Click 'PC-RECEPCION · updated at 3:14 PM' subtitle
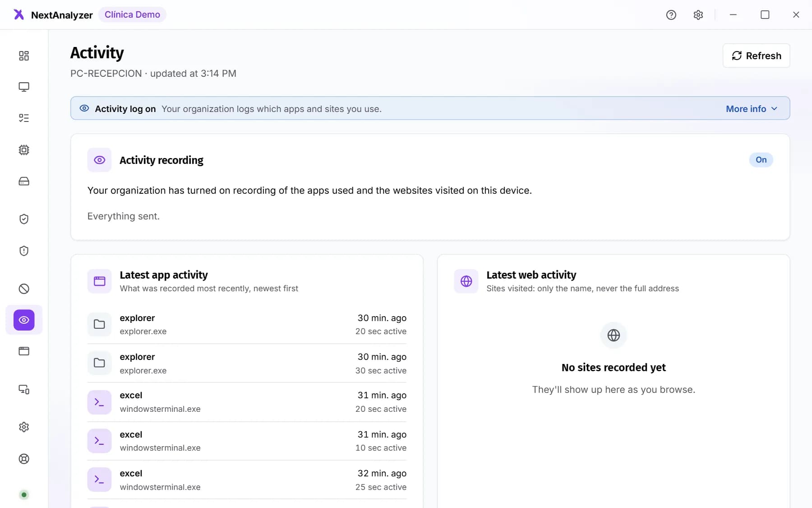Image resolution: width=812 pixels, height=508 pixels. coord(153,74)
